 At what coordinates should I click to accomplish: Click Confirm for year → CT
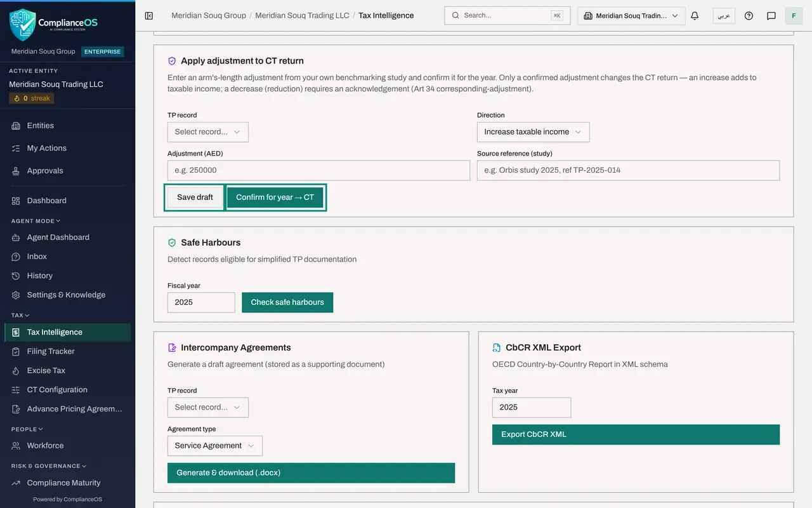tap(275, 197)
